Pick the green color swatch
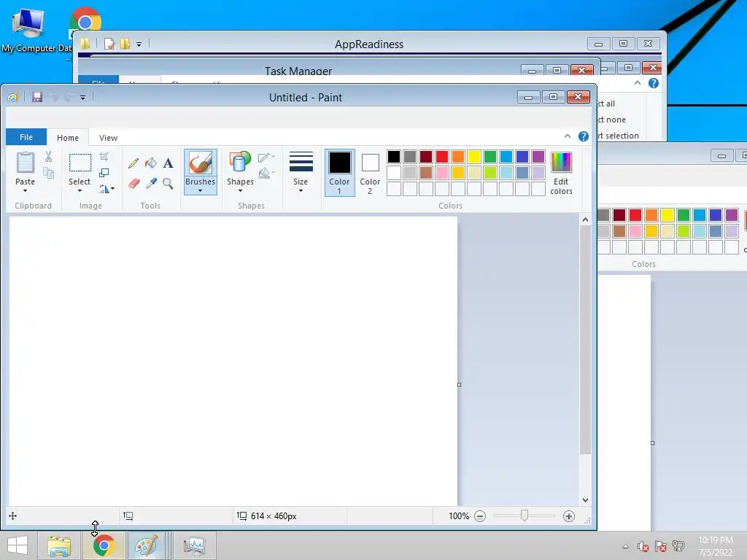This screenshot has height=560, width=747. (490, 157)
